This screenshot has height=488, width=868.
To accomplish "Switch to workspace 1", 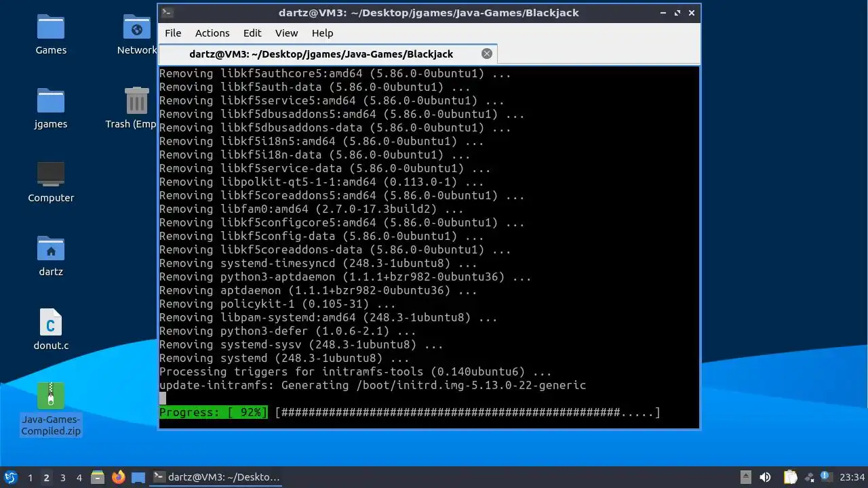I will pos(30,478).
